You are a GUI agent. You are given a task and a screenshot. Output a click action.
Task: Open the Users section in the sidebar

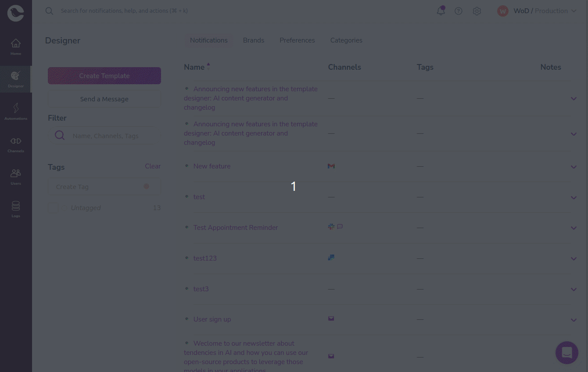(16, 176)
